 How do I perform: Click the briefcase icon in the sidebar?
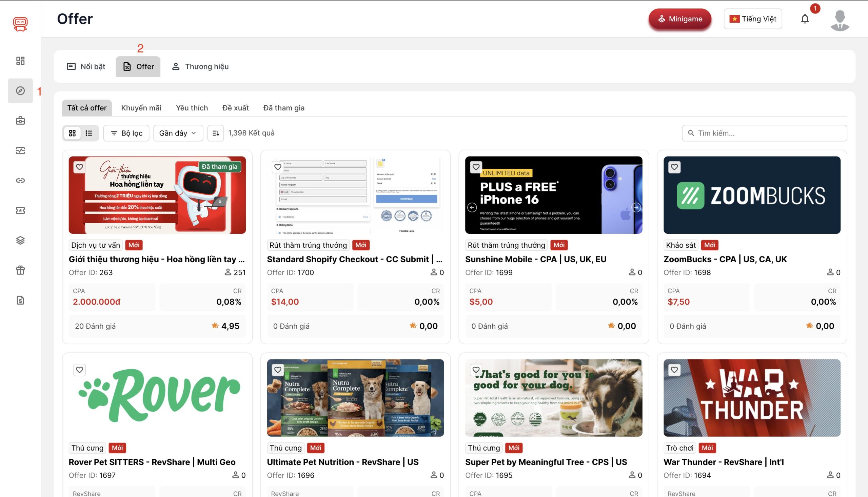click(x=20, y=121)
